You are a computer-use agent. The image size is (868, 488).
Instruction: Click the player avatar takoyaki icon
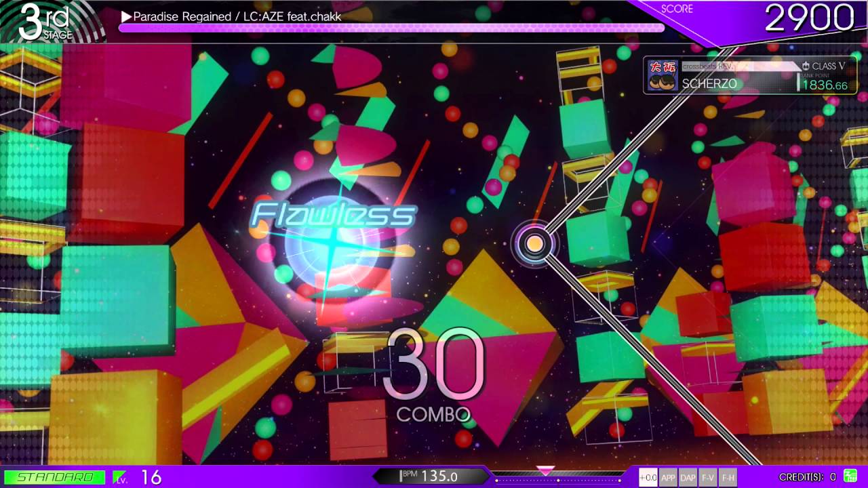tap(663, 75)
